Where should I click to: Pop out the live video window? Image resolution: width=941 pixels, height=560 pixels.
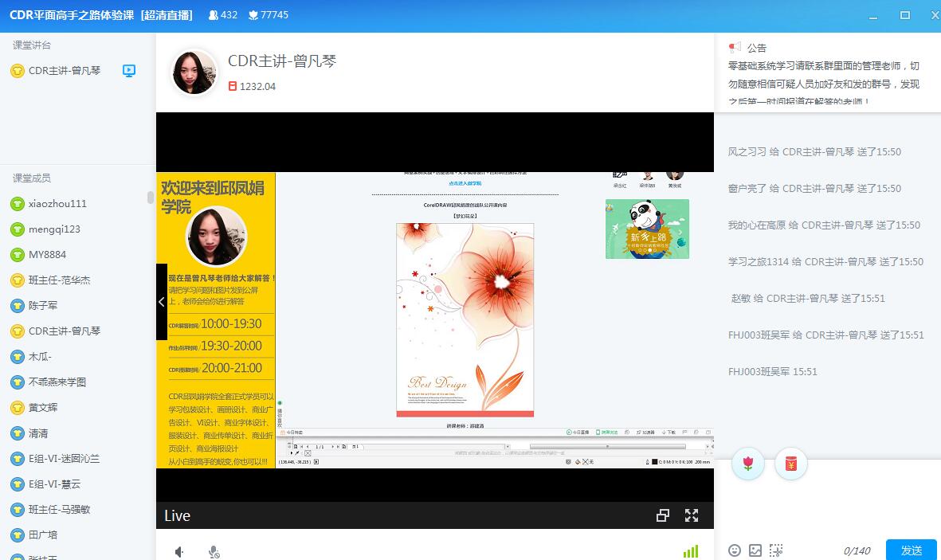click(x=662, y=515)
